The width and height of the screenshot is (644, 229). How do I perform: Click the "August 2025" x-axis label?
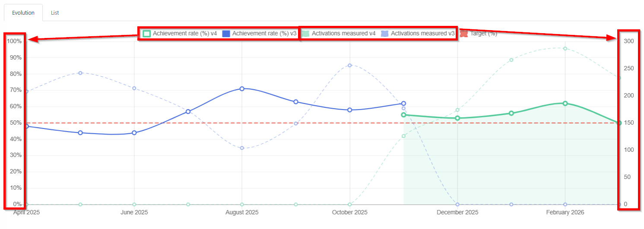point(242,213)
